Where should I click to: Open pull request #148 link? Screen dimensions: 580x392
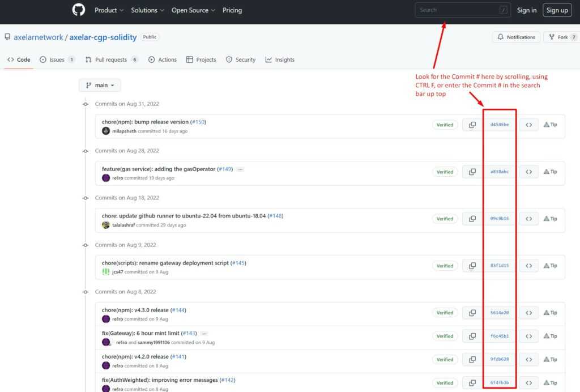pos(276,216)
